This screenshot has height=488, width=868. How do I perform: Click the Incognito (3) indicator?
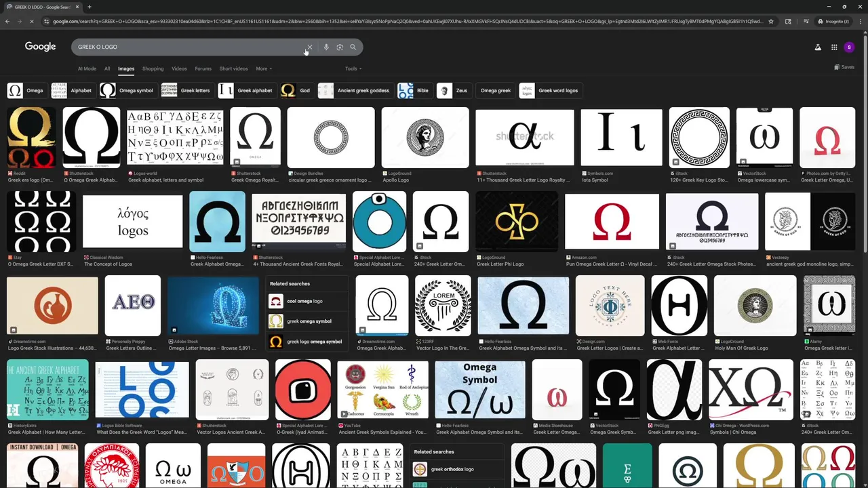[833, 22]
